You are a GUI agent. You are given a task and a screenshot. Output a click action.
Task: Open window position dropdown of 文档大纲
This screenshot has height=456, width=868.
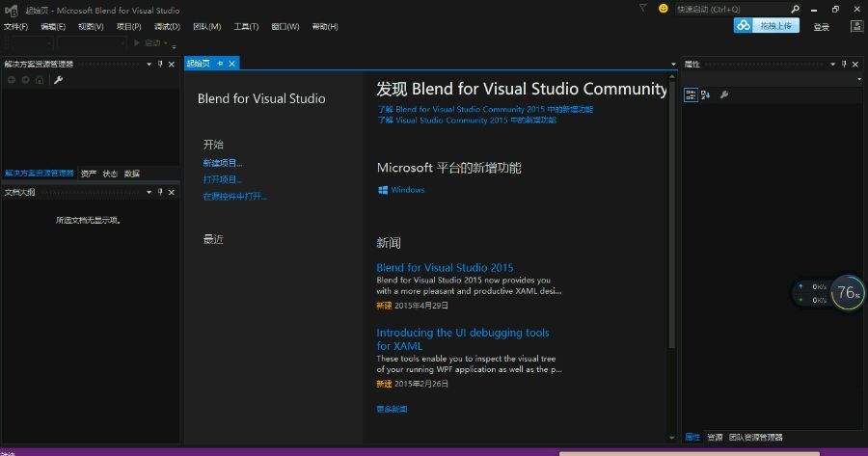tap(149, 192)
